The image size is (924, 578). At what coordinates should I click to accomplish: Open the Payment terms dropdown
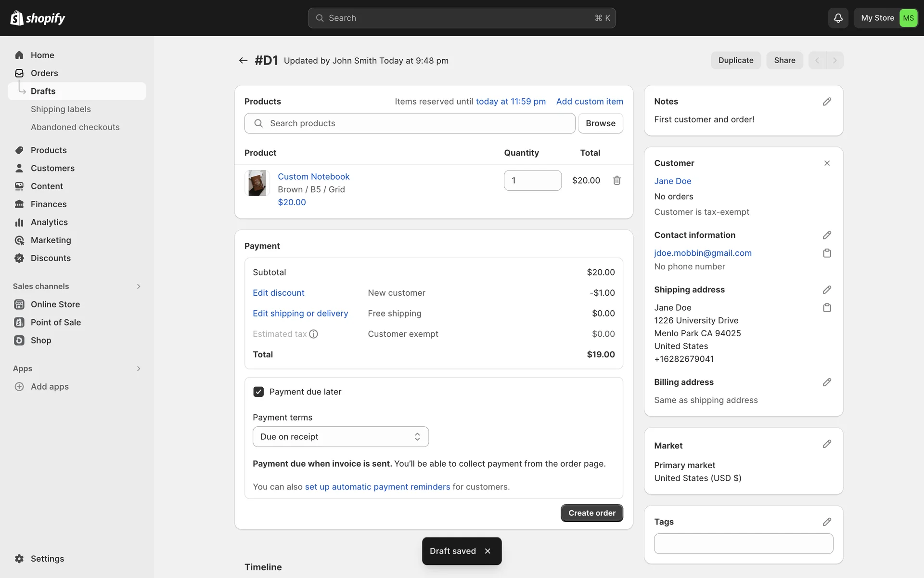(340, 436)
